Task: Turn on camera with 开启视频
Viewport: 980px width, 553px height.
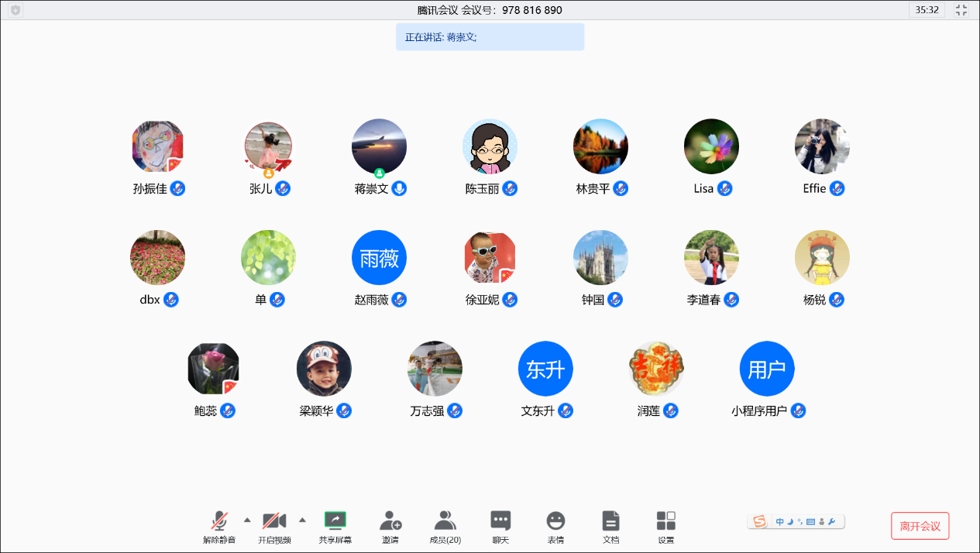Action: (274, 527)
